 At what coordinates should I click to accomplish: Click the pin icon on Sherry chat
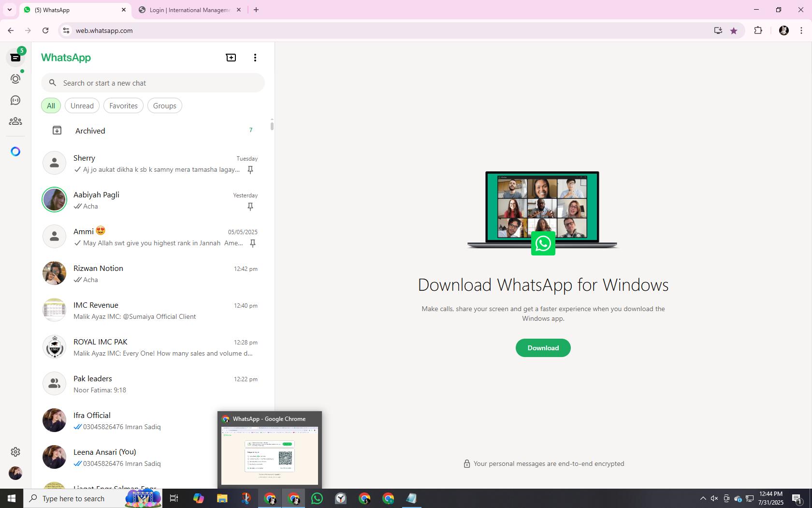tap(250, 170)
